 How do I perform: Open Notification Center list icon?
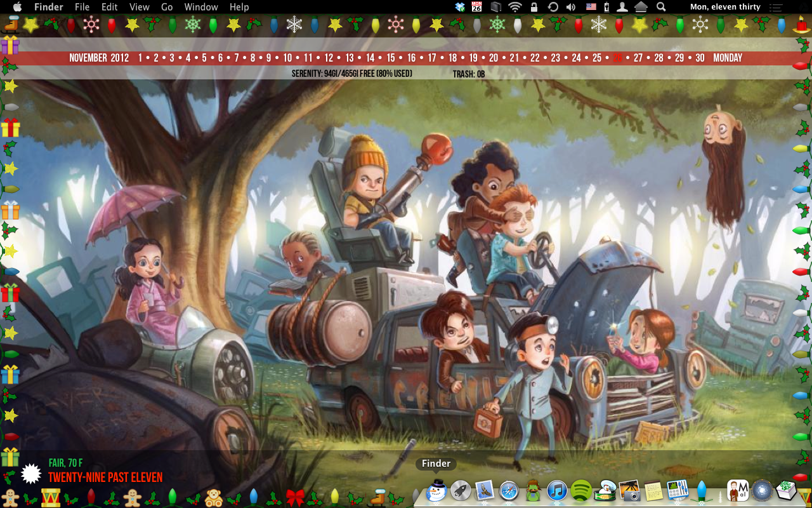[775, 7]
